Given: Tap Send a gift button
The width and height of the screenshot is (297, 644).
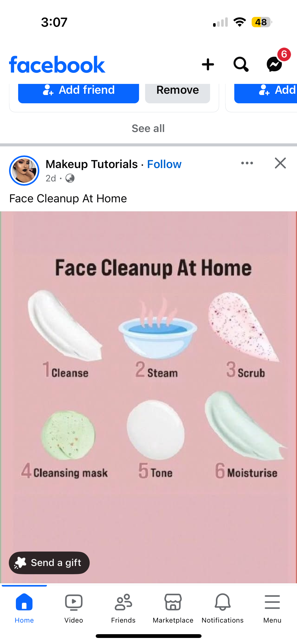Looking at the screenshot, I should [49, 563].
